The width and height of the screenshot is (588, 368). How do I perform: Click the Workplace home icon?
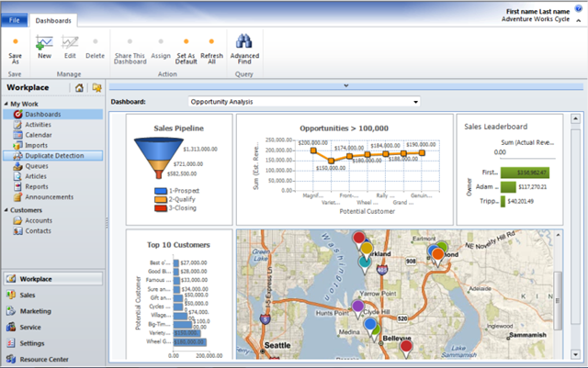click(x=79, y=88)
